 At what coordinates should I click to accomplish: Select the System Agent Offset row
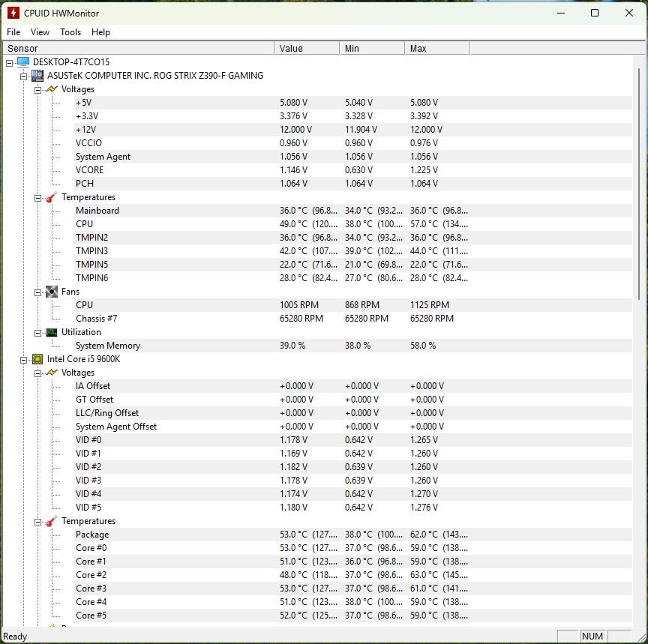tap(353, 427)
